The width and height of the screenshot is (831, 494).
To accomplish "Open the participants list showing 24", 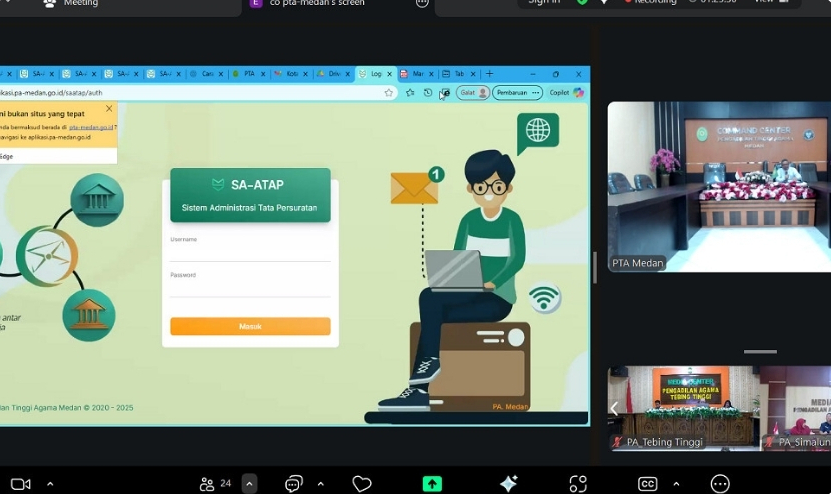I will point(215,483).
